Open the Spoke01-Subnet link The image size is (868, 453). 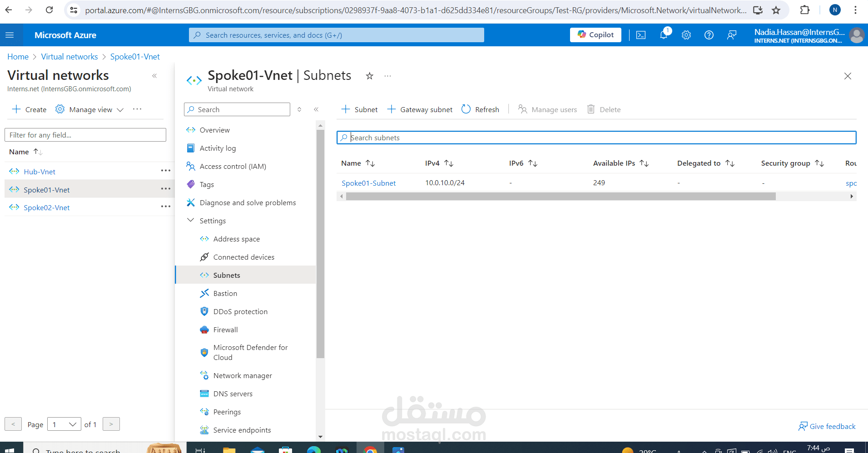point(368,183)
